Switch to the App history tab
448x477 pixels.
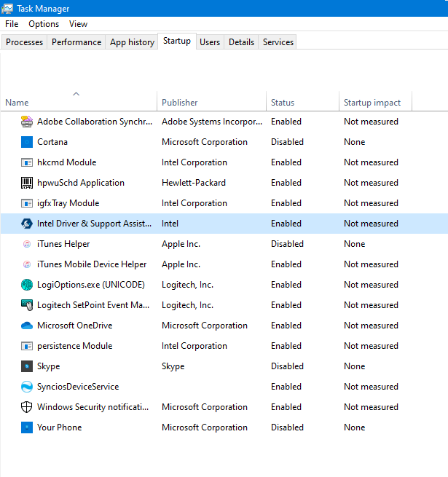coord(132,42)
